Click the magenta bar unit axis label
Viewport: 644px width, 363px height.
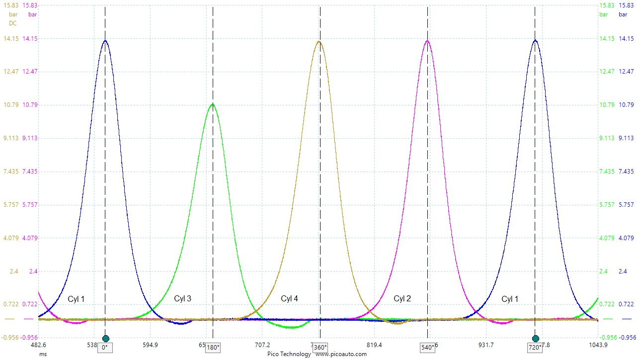click(32, 14)
